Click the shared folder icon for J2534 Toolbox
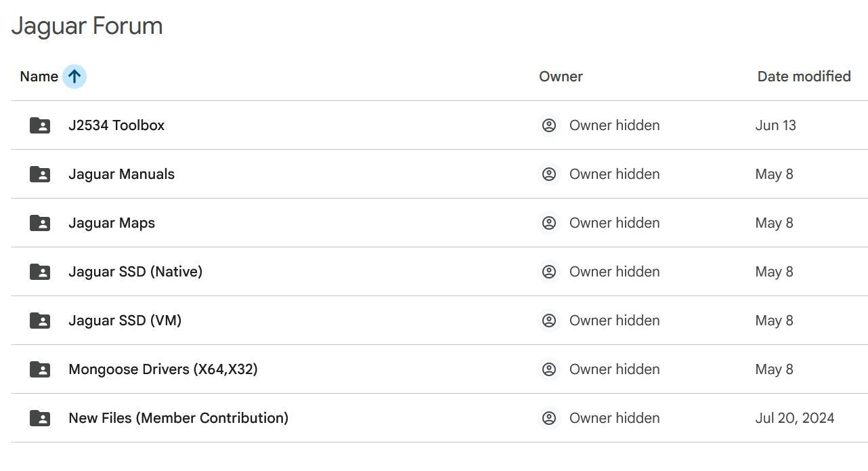This screenshot has height=471, width=868. coord(40,125)
